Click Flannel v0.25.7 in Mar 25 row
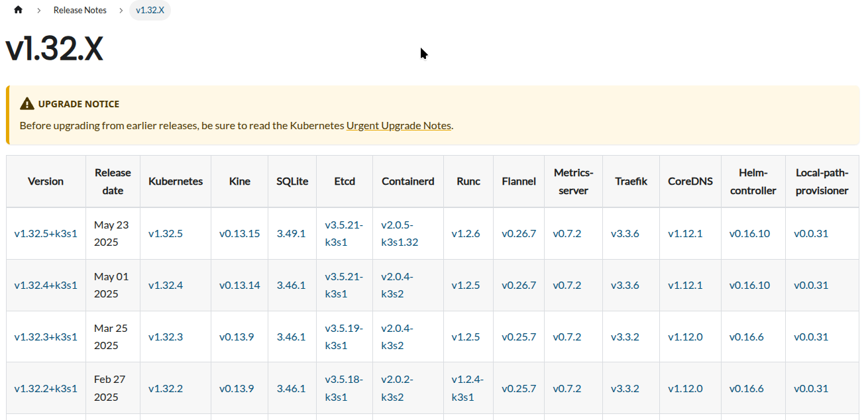868x420 pixels. tap(519, 337)
